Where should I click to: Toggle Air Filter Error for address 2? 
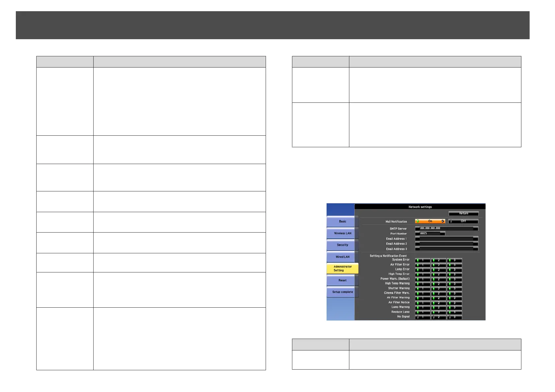pos(439,265)
